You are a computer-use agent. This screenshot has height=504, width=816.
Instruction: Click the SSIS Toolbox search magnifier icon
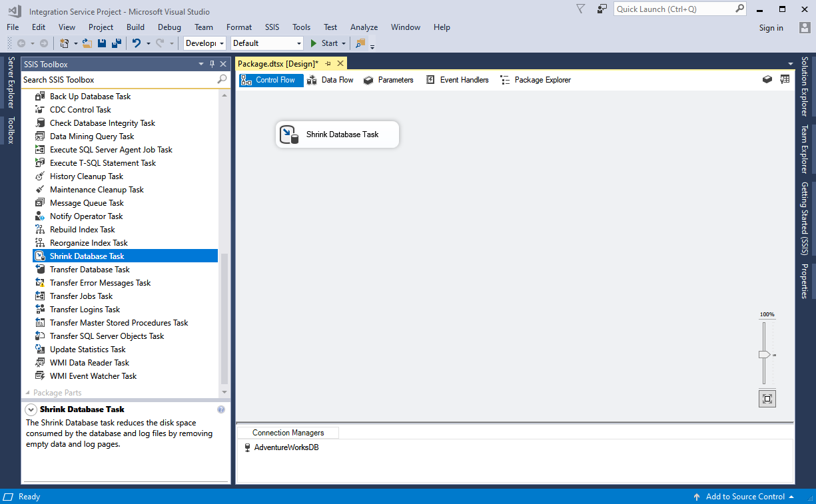[222, 79]
